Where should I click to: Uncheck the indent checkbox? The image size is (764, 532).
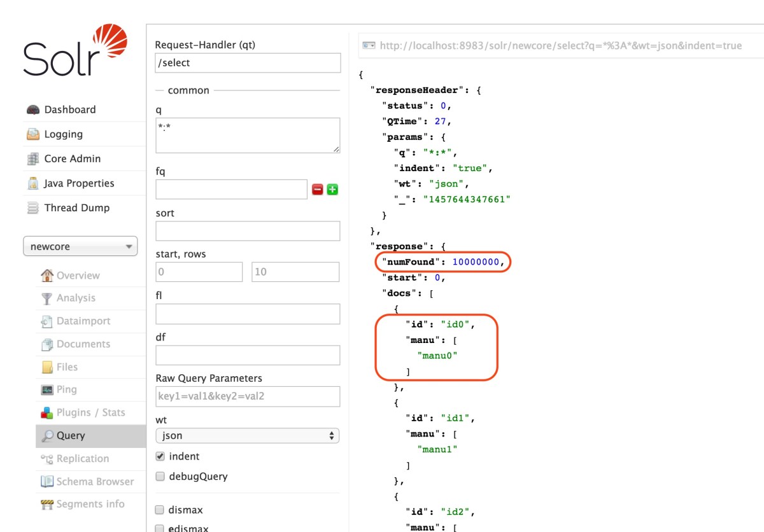coord(160,456)
